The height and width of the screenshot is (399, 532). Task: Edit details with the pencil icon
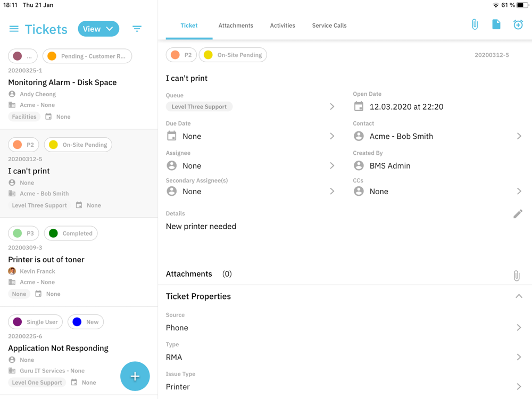click(x=518, y=214)
